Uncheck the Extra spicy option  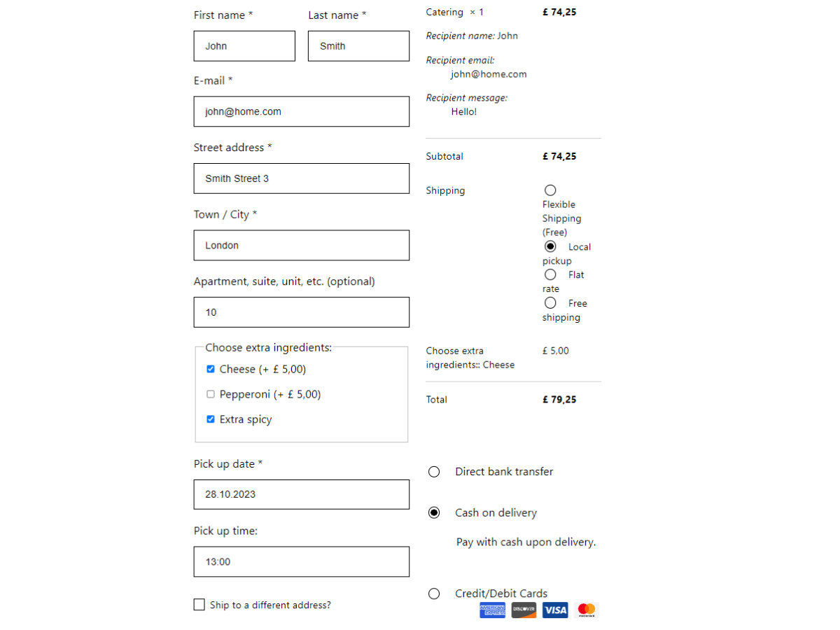[x=210, y=419]
